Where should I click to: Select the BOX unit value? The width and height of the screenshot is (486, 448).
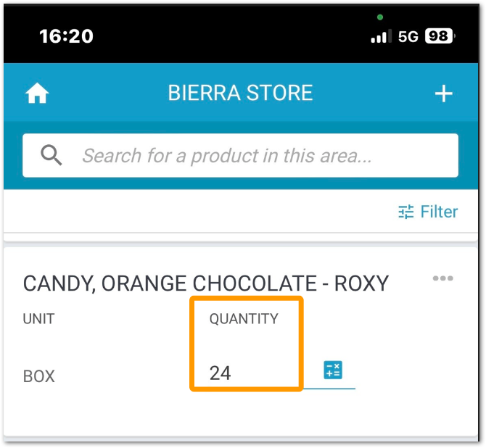click(39, 376)
